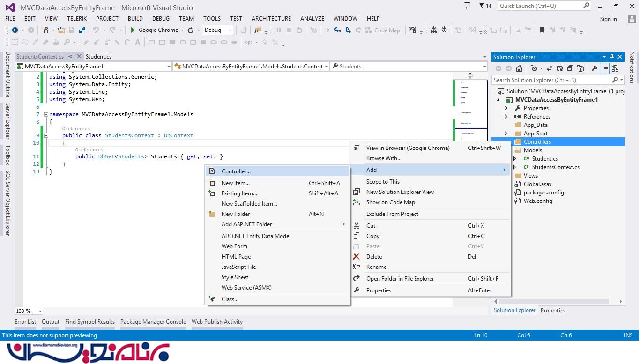This screenshot has height=364, width=639.
Task: Click the green Start debugging play icon
Action: pyautogui.click(x=133, y=30)
